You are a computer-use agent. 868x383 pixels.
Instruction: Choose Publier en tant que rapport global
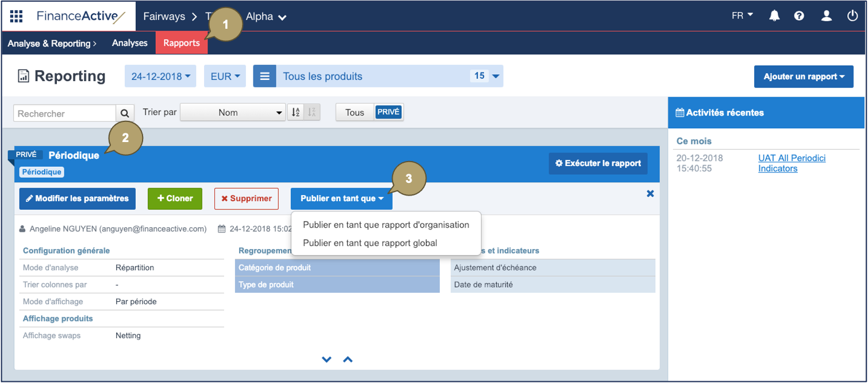click(370, 243)
